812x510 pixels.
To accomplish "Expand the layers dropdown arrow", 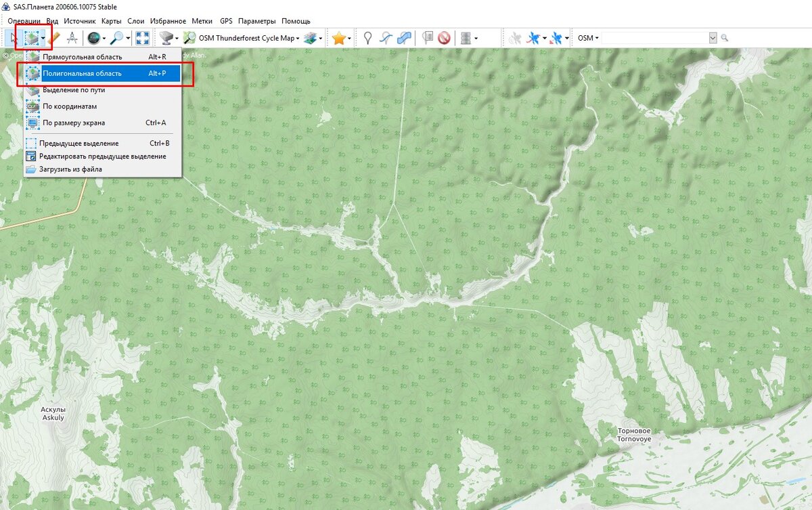I will (321, 38).
